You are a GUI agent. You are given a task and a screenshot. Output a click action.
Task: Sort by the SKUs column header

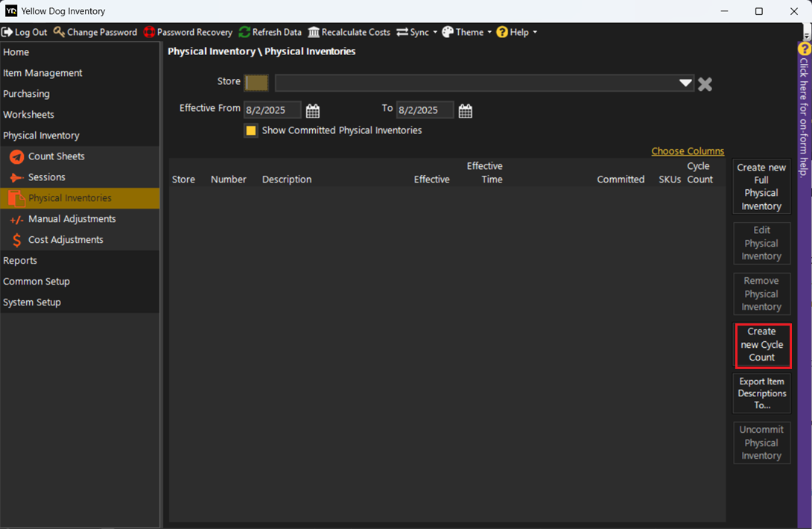pos(670,180)
